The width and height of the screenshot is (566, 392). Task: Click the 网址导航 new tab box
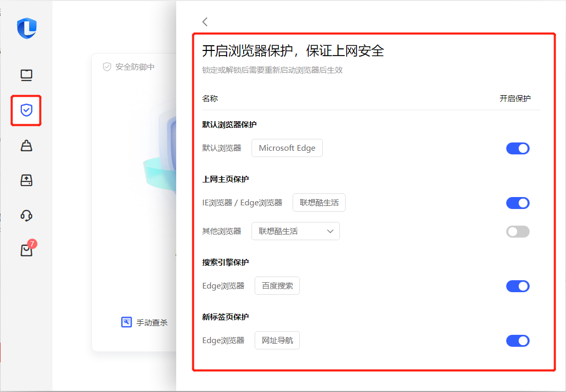coord(277,341)
